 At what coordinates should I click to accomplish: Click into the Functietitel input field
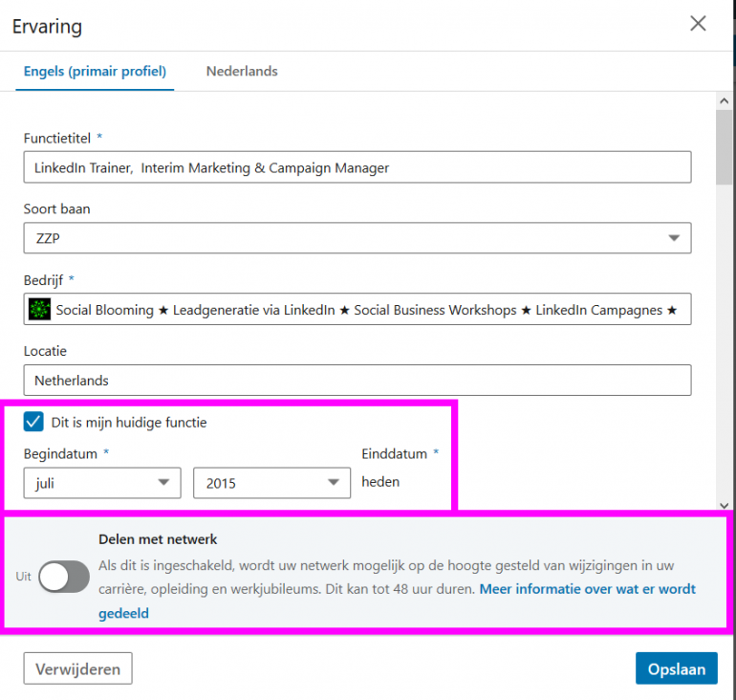click(x=357, y=167)
